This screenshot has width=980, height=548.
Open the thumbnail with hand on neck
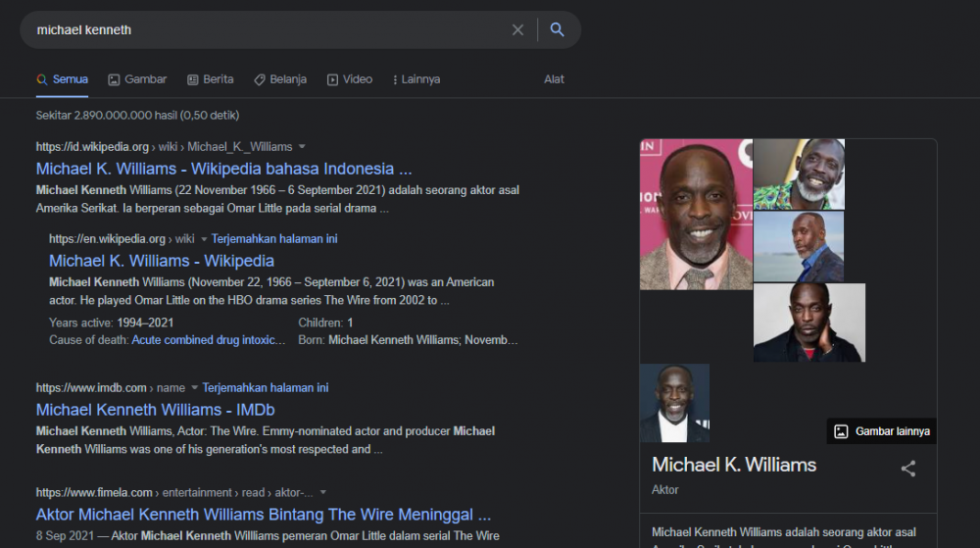pos(809,323)
